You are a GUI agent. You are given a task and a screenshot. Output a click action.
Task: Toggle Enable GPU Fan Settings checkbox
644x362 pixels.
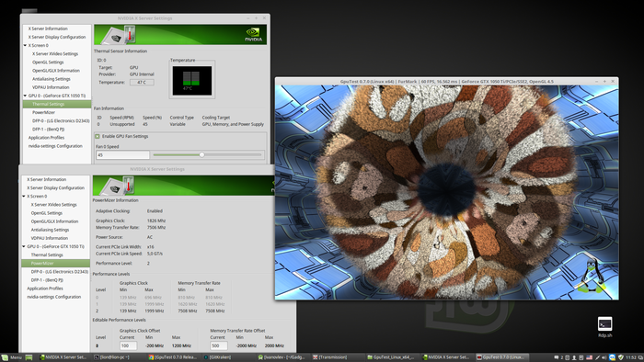pos(98,136)
